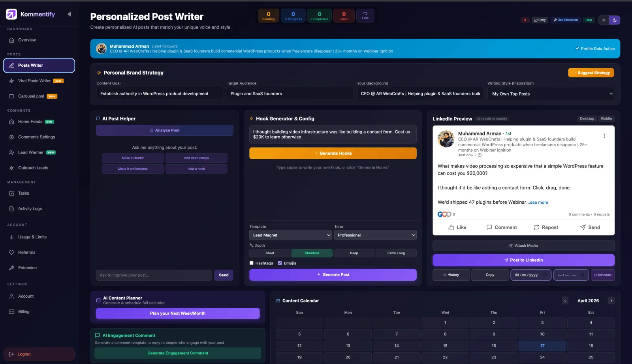Click Generate Hooks button
Image resolution: width=632 pixels, height=364 pixels.
tap(333, 153)
